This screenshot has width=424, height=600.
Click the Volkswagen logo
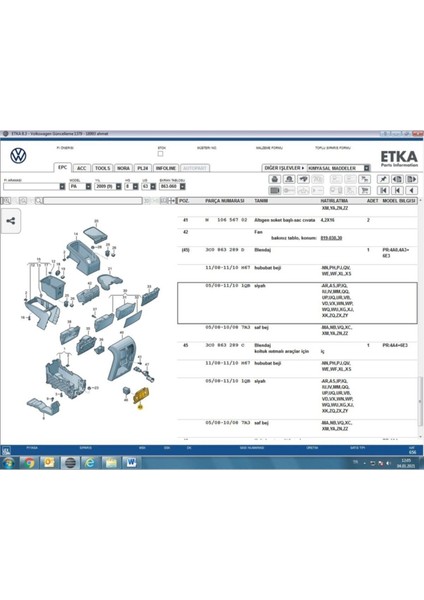tap(18, 156)
